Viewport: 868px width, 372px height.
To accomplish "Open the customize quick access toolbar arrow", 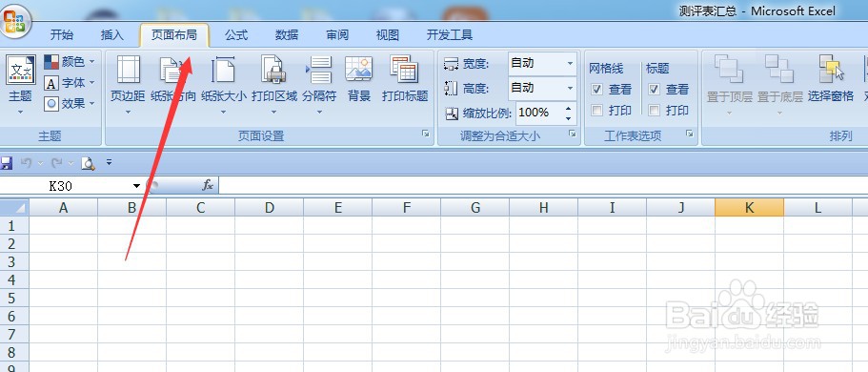I will [109, 163].
